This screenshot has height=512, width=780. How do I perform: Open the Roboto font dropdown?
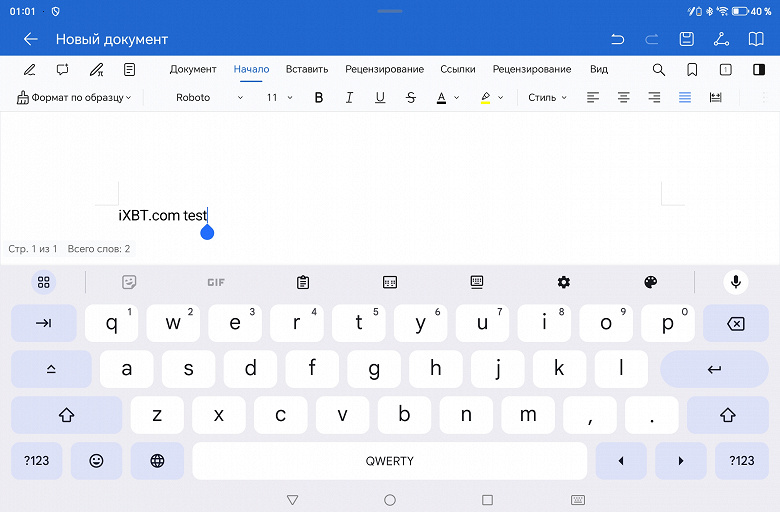click(209, 98)
